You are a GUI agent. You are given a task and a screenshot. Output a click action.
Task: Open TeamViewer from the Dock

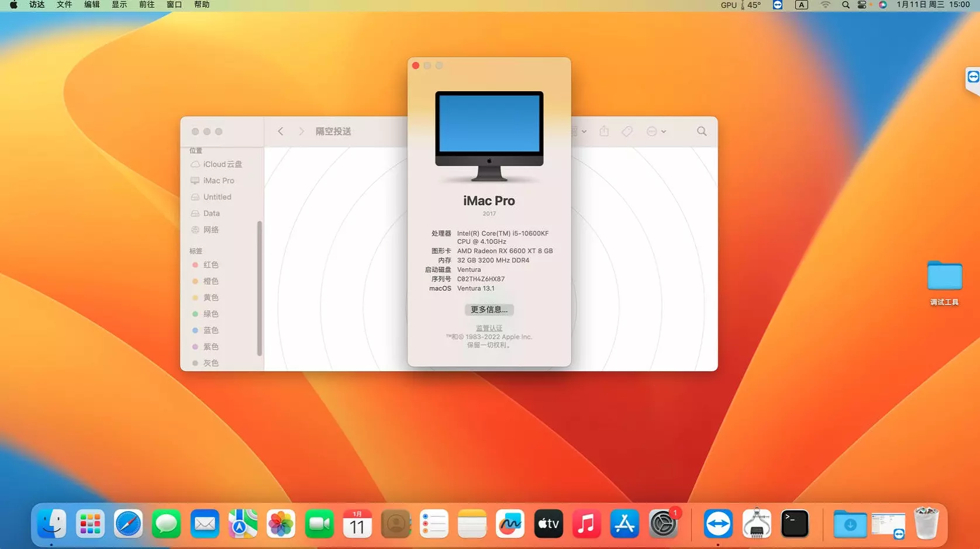719,524
